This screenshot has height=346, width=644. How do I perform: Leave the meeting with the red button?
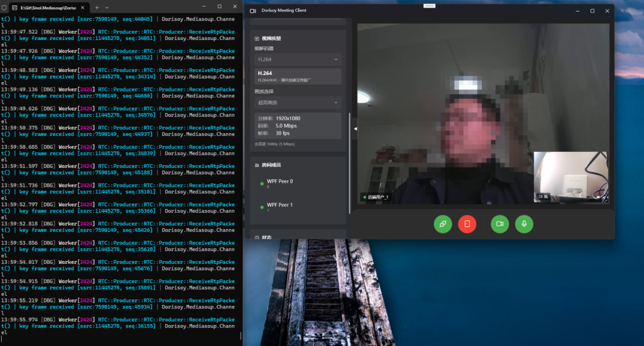pyautogui.click(x=467, y=224)
